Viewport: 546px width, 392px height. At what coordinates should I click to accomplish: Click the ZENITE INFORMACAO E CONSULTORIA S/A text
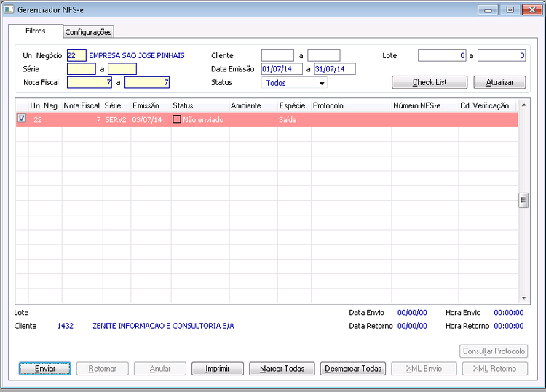[x=163, y=326]
